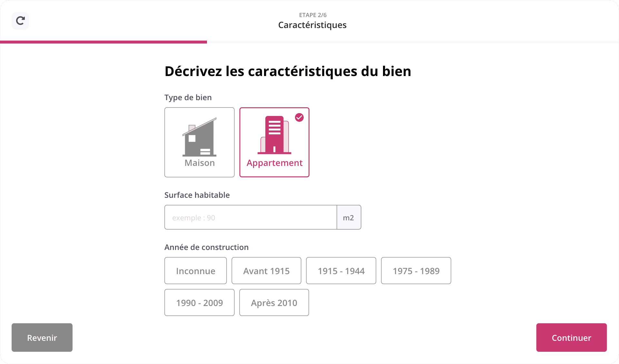Click the unfilled part of progress bar
The image size is (619, 364).
point(413,42)
